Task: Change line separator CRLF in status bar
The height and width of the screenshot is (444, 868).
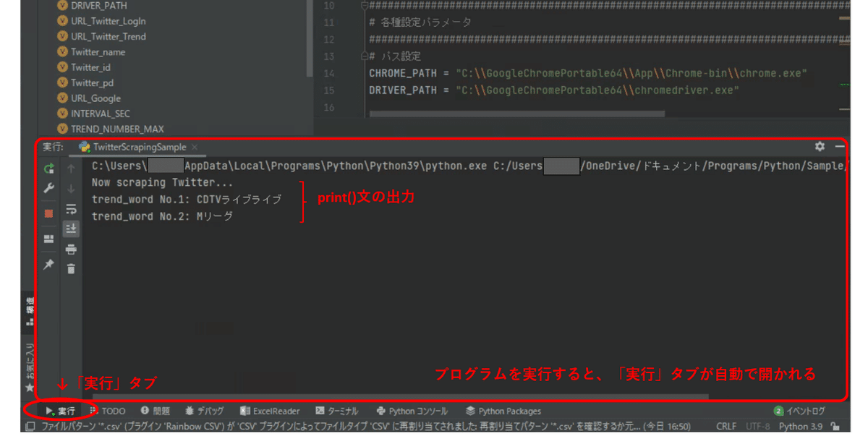Action: coord(726,427)
